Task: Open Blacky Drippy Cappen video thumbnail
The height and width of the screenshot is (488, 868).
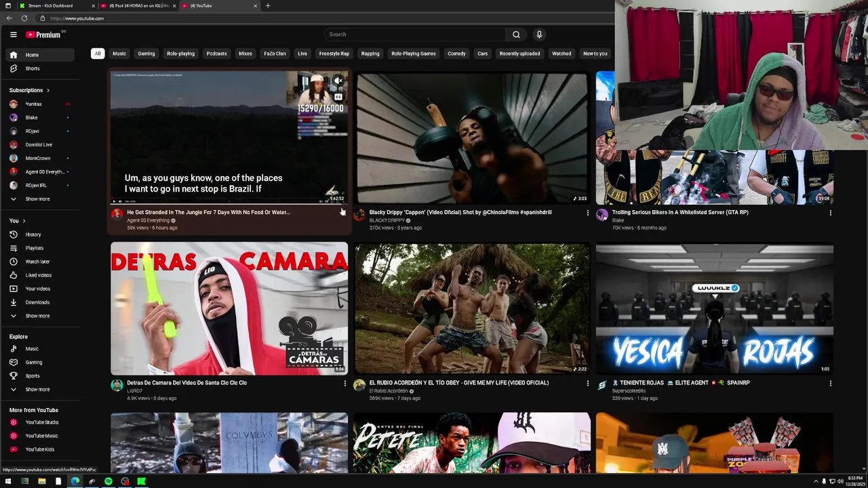Action: coord(472,138)
